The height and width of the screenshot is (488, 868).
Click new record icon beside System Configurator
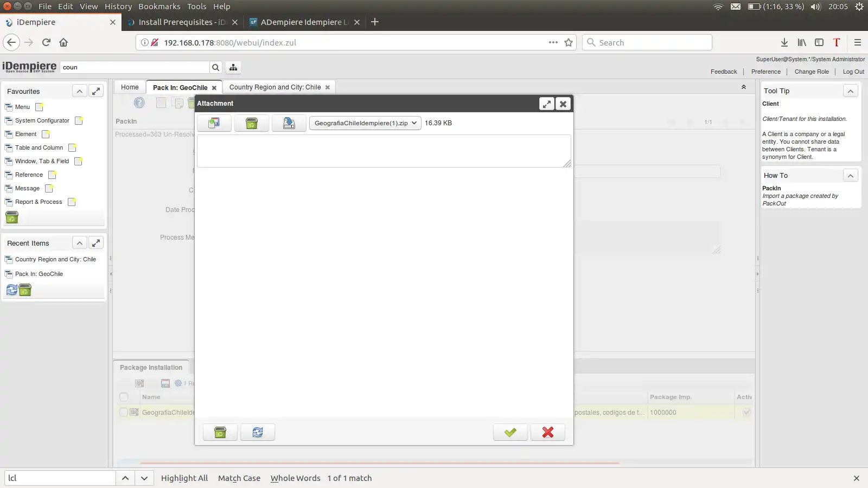coord(79,120)
